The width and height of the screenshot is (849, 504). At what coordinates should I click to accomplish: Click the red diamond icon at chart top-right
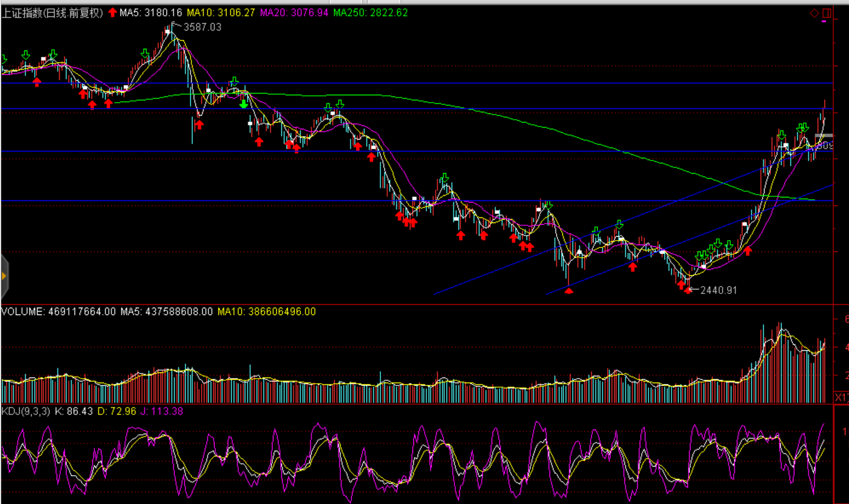(814, 13)
